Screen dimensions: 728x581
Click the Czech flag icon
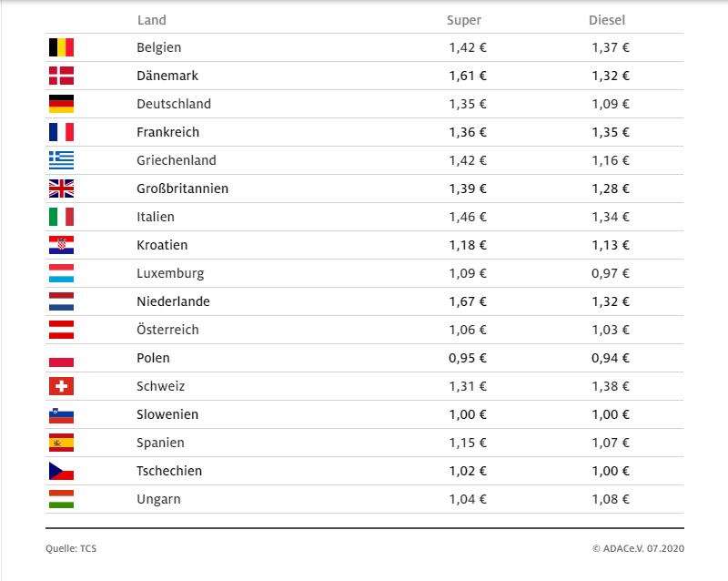click(61, 471)
